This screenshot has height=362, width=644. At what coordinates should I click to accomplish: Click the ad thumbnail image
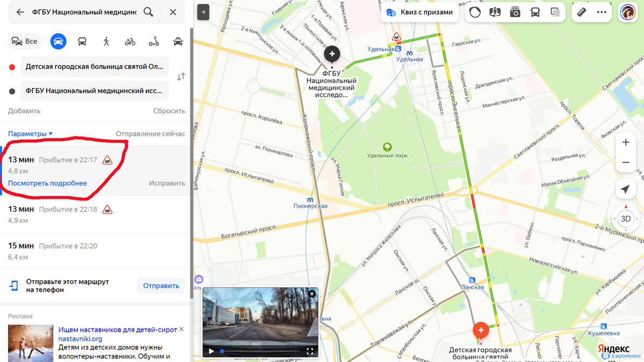coord(31,343)
